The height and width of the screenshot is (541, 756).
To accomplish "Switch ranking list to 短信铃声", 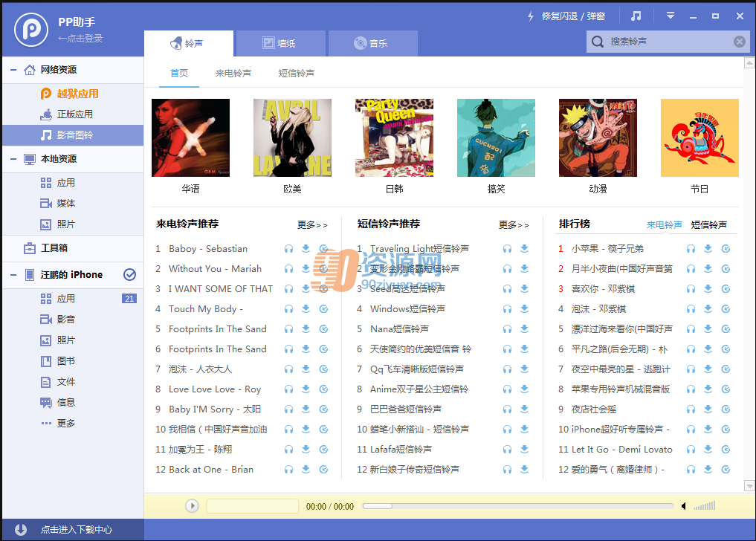I will pos(708,224).
